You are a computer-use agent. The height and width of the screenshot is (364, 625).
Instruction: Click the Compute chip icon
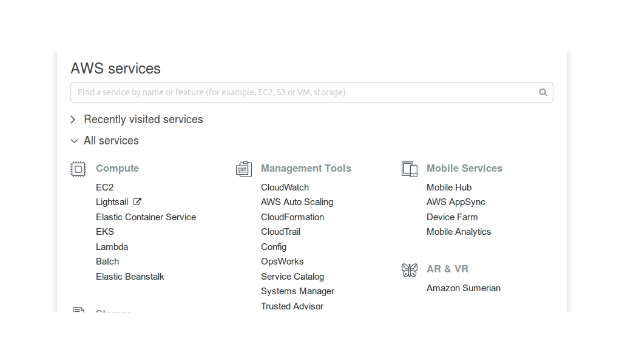tap(78, 169)
